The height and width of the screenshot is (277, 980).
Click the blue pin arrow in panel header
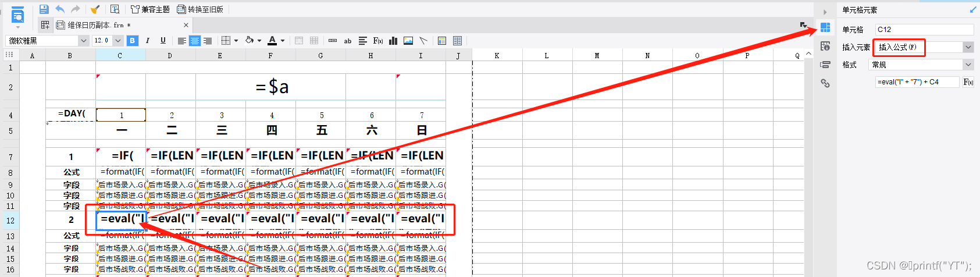point(973,9)
